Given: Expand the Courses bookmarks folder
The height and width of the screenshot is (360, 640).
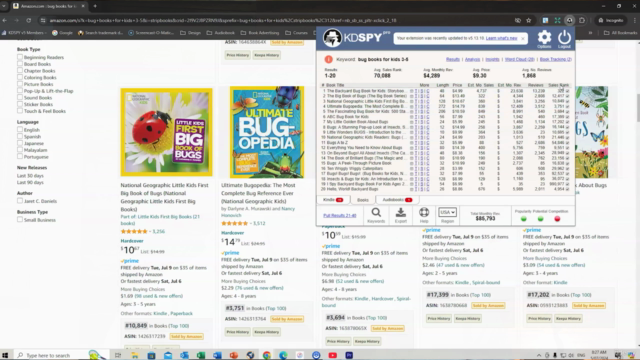Looking at the screenshot, I should [x=296, y=33].
